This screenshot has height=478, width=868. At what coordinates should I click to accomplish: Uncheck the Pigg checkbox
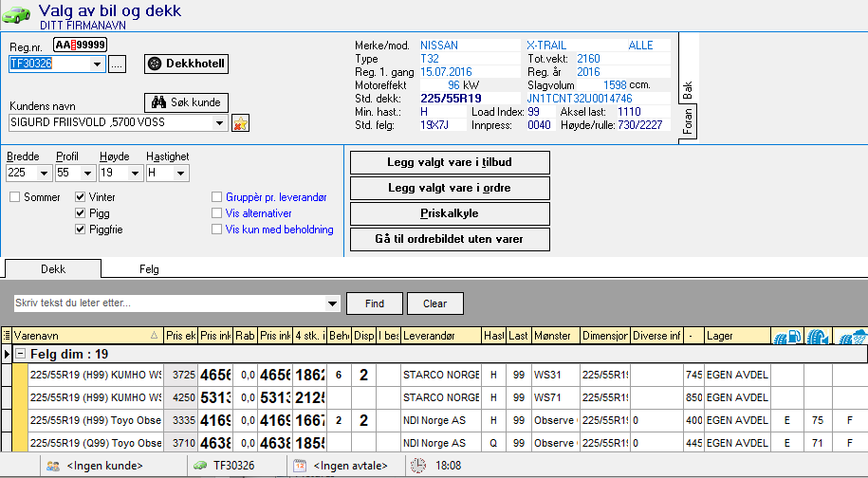click(81, 213)
